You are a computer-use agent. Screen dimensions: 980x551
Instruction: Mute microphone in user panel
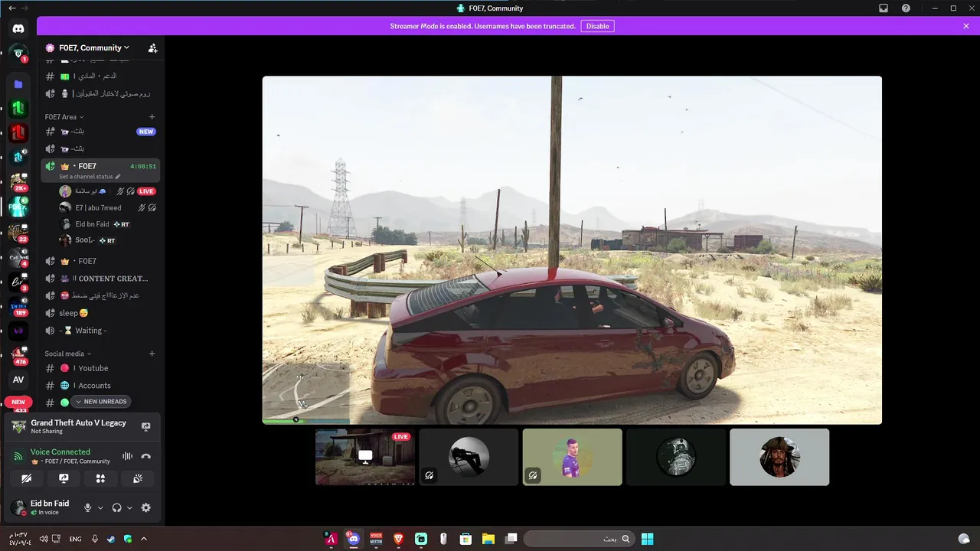coord(87,507)
